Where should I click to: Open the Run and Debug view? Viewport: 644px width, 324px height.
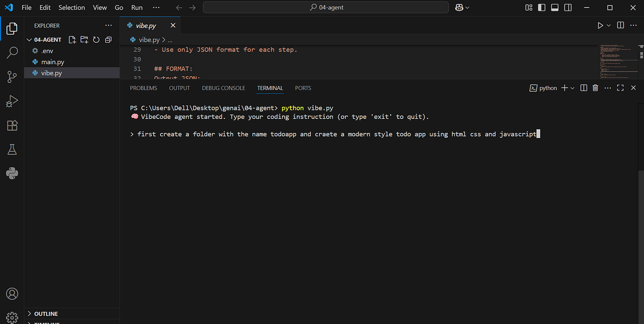(12, 101)
